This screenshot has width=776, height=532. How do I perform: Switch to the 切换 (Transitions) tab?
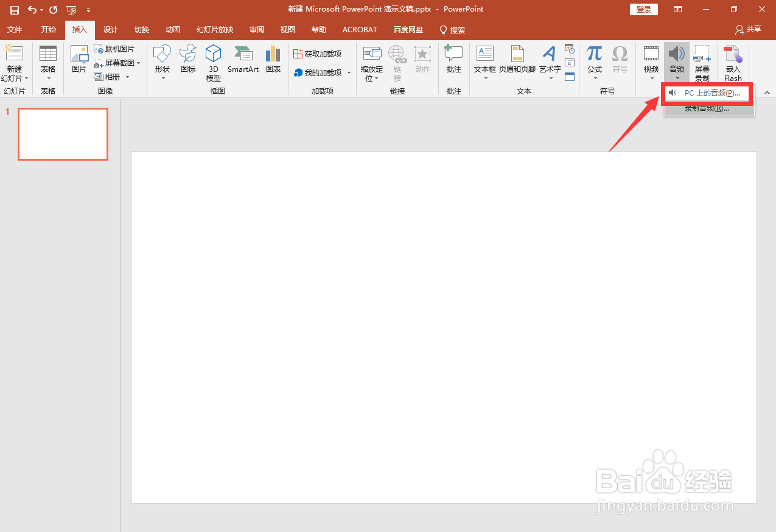142,30
